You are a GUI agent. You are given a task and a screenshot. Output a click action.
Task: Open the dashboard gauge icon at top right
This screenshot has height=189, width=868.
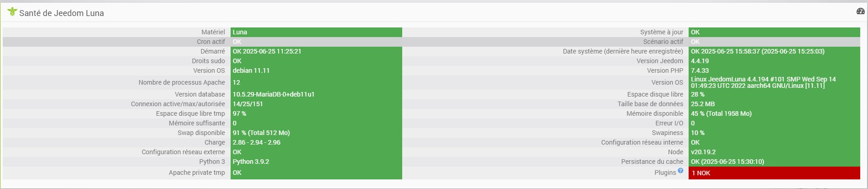[x=860, y=11]
